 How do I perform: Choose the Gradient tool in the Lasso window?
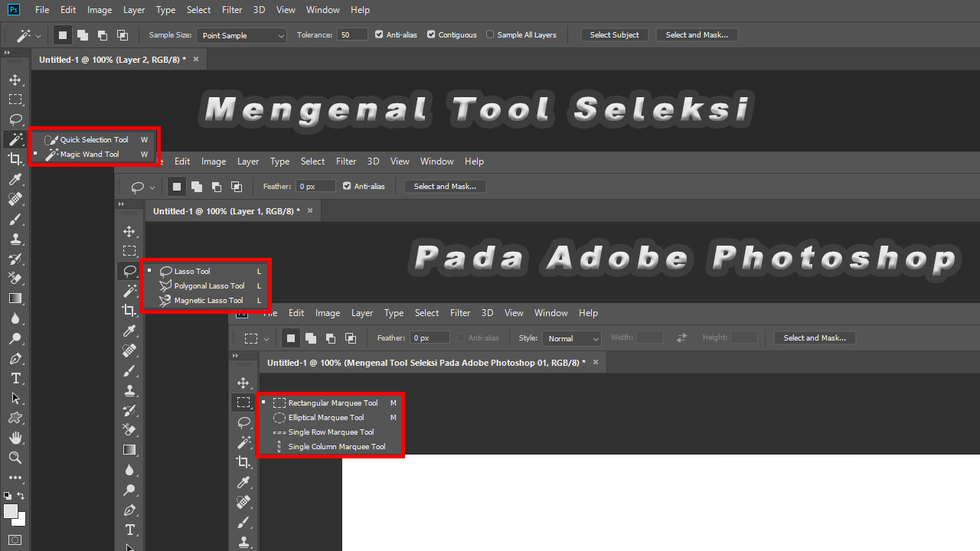point(129,450)
